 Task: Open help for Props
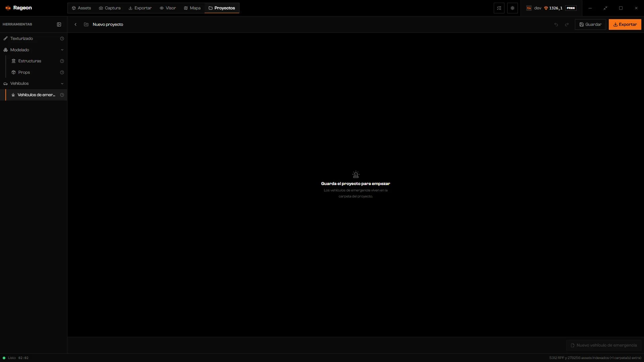click(62, 72)
